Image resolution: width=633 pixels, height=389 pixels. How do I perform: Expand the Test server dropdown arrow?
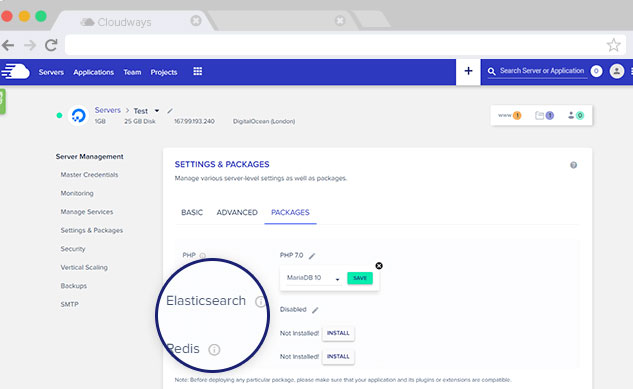(x=157, y=111)
